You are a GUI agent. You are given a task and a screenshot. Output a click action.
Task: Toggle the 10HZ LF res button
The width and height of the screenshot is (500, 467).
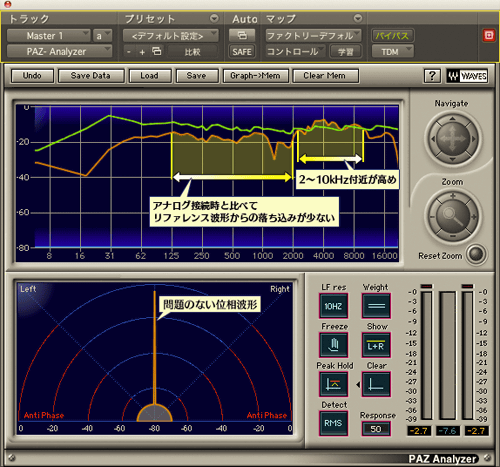(334, 306)
